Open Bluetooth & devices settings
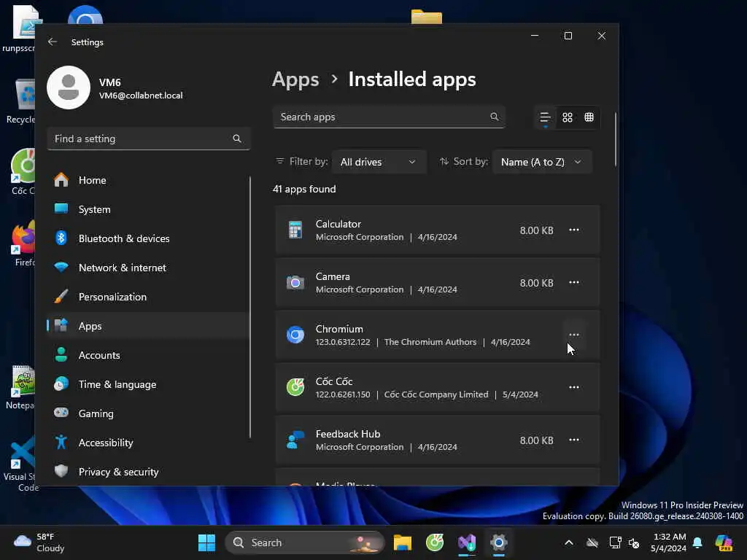 (147, 238)
